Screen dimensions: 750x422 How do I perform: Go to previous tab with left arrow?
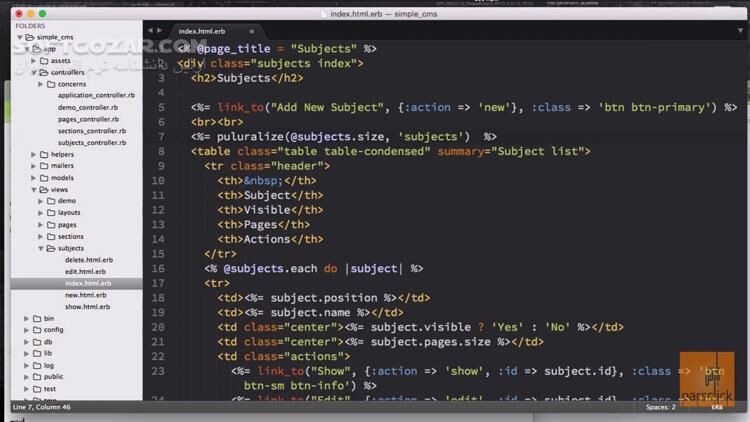click(x=150, y=31)
